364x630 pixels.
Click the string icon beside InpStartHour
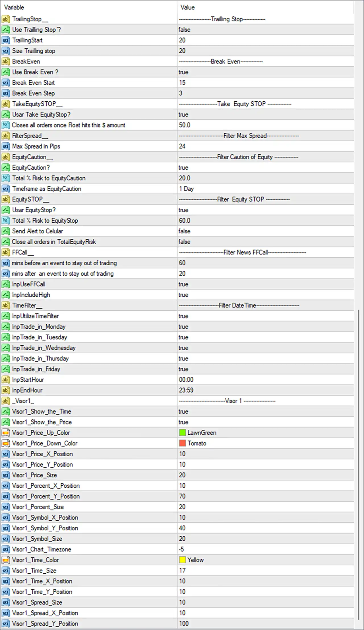(5, 379)
